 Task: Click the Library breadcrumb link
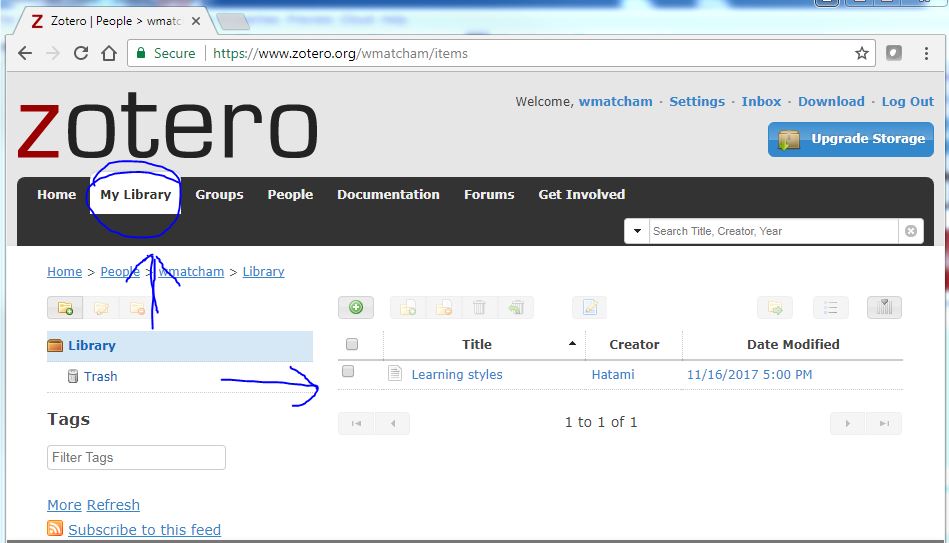tap(263, 272)
